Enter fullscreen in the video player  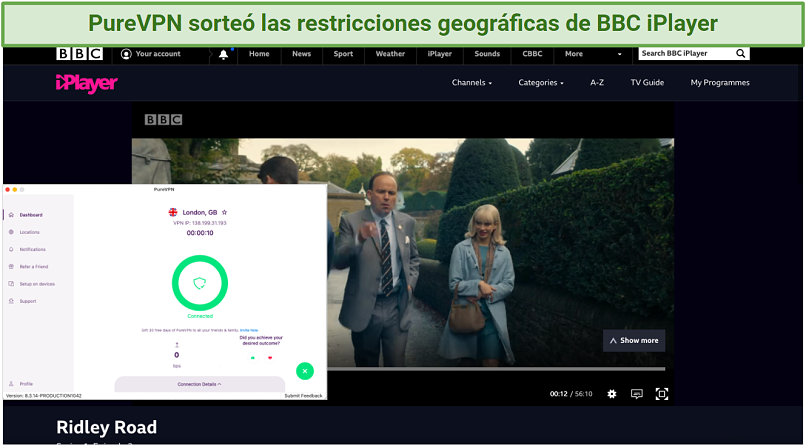click(662, 394)
